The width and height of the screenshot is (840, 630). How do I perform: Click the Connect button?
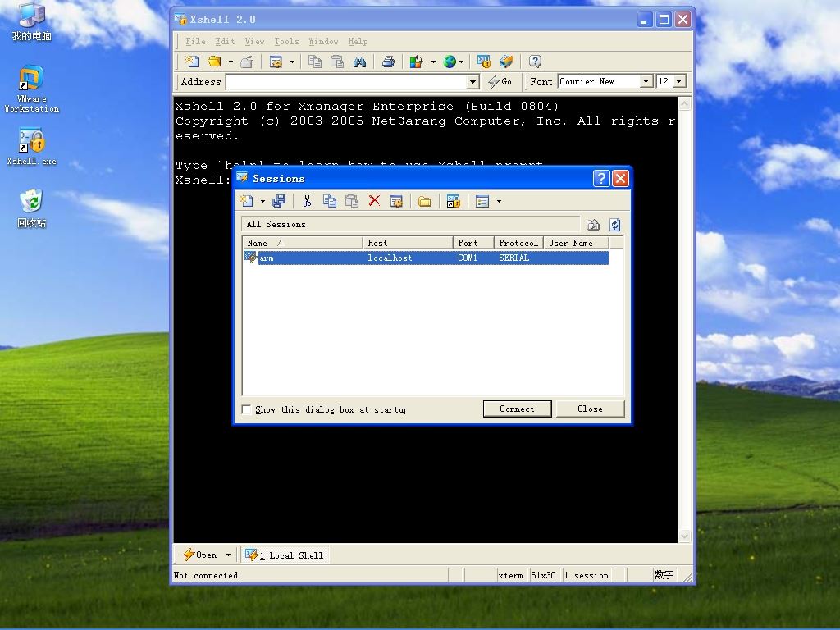[517, 409]
